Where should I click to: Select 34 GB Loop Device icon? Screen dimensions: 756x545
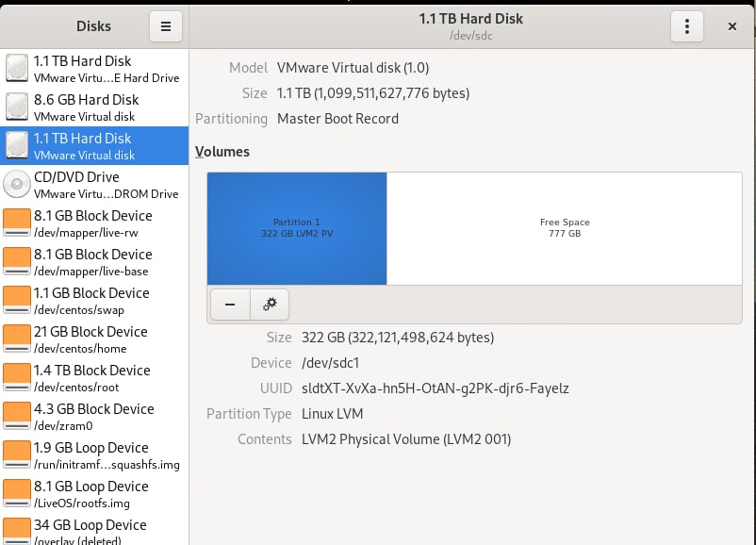[x=17, y=531]
